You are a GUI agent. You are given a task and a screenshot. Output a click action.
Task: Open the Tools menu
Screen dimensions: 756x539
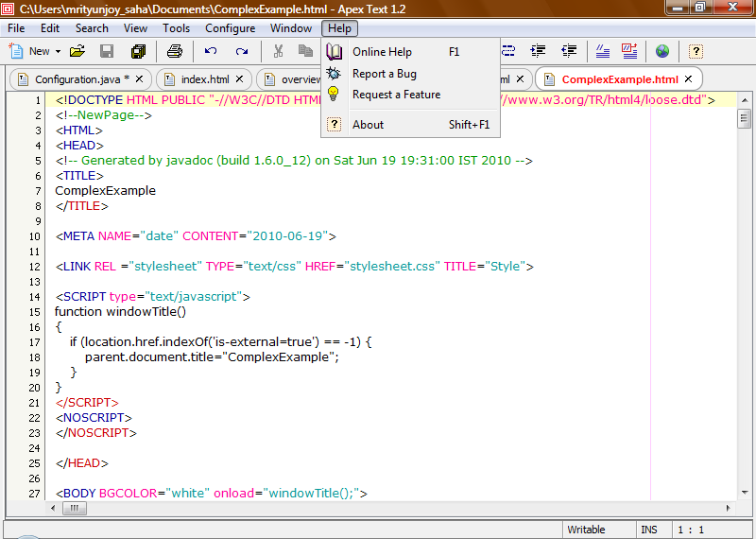tap(176, 28)
